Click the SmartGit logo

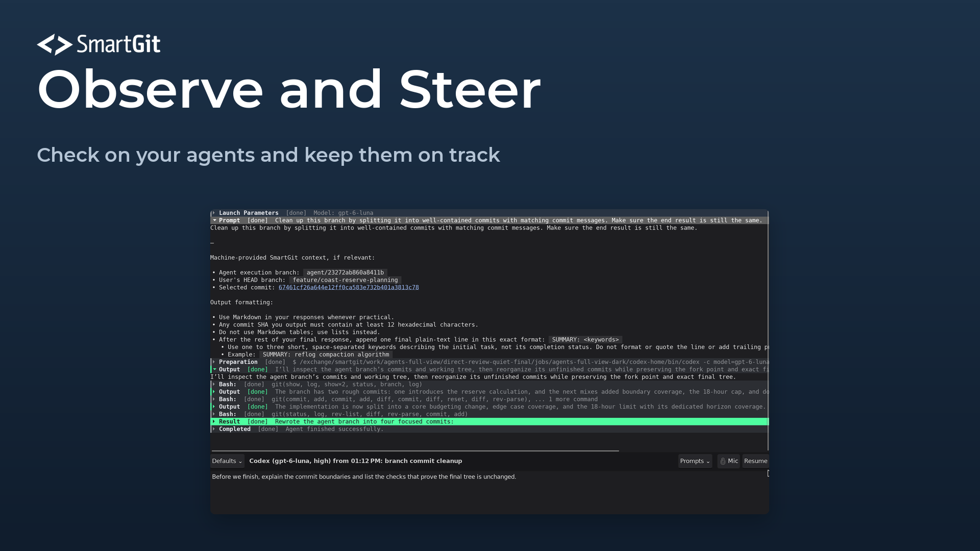[x=99, y=44]
